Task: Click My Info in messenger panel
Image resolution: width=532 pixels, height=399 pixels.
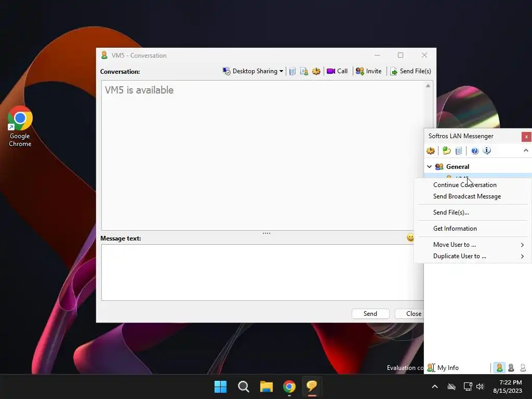Action: tap(443, 368)
